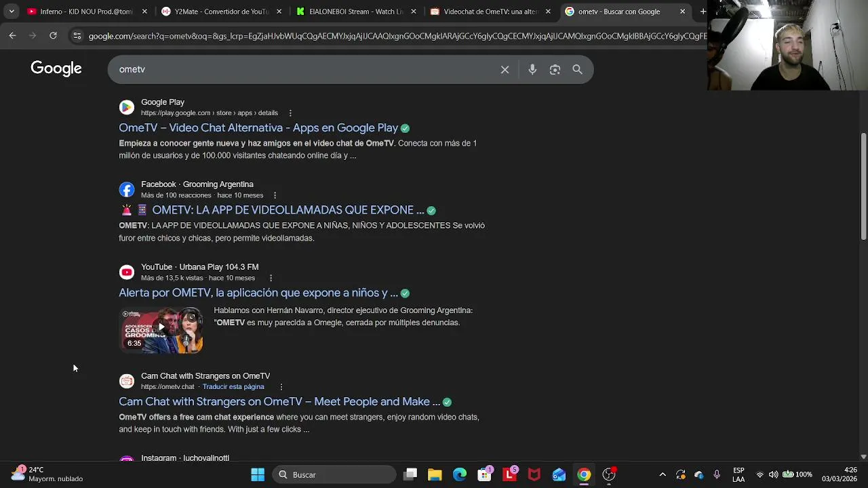This screenshot has width=868, height=488.
Task: Open more options for YouTube Urbana Play result
Action: (271, 278)
